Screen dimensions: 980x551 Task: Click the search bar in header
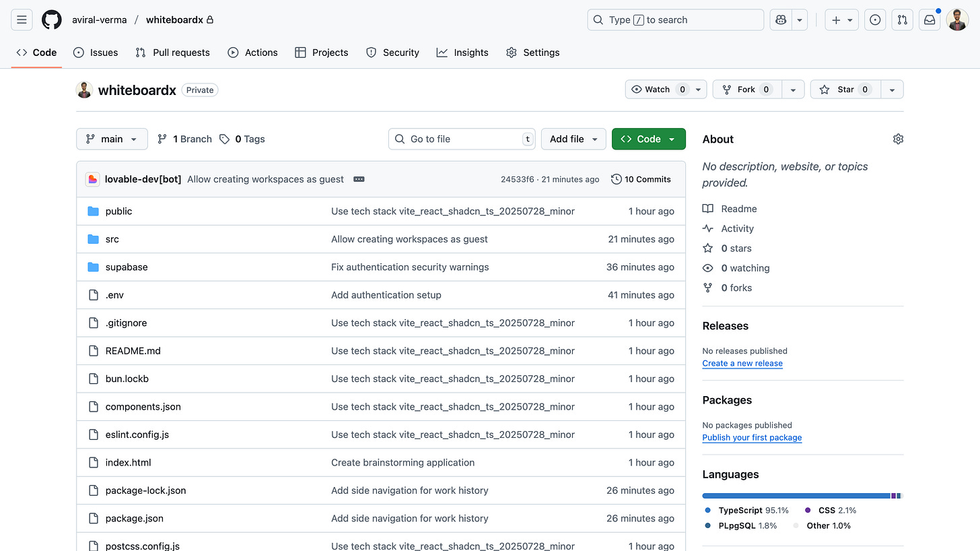tap(676, 20)
